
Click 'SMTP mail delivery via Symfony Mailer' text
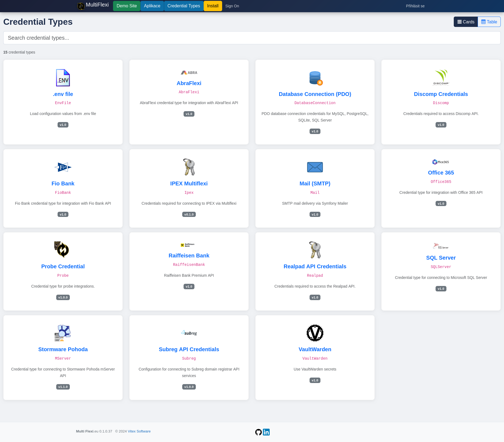[315, 203]
